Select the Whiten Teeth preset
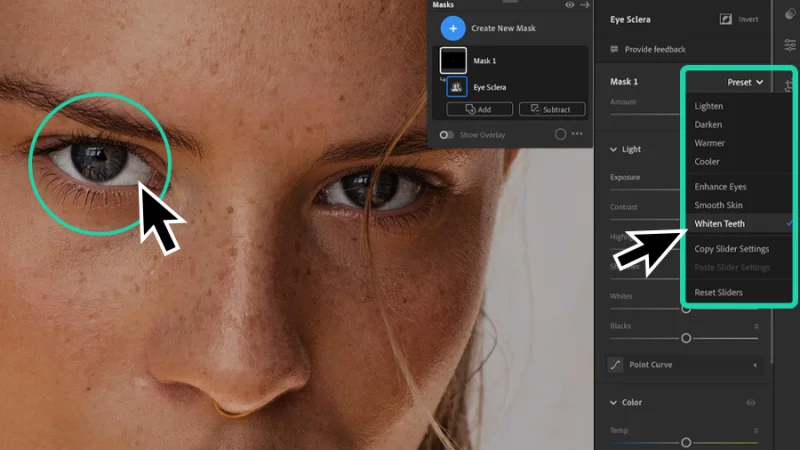 [x=719, y=223]
